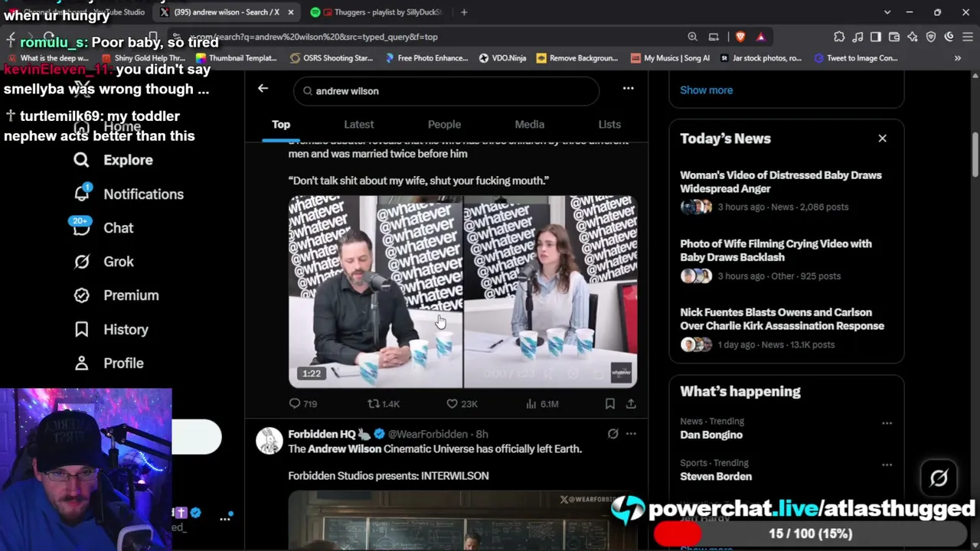Open the Remove Background bookmark
This screenshot has height=551, width=980.
577,58
